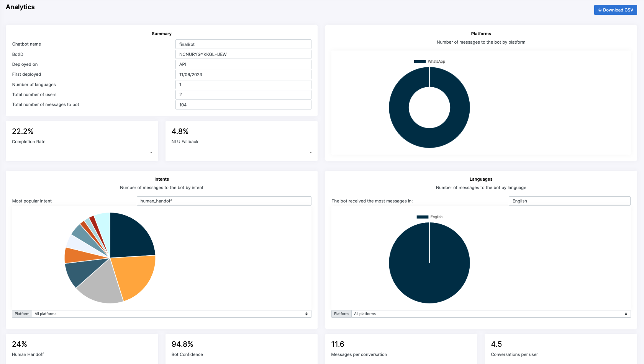644x364 pixels.
Task: Open the Intents Platform dropdown
Action: tap(172, 314)
